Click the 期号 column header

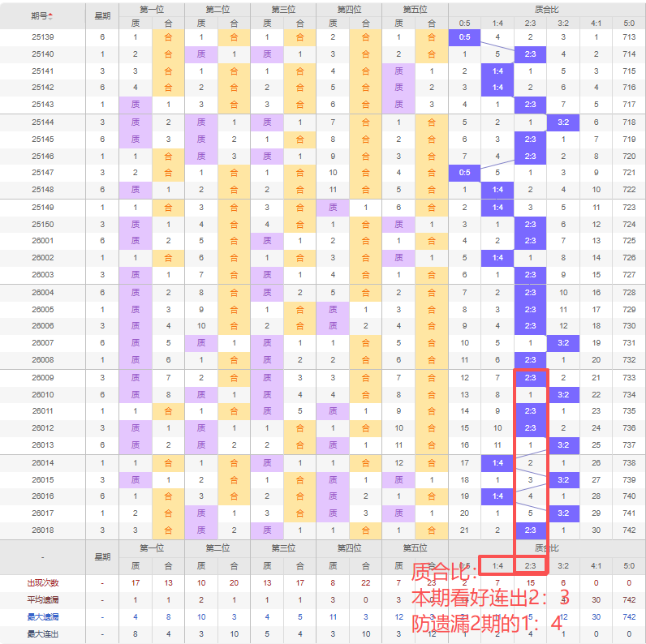click(x=39, y=16)
